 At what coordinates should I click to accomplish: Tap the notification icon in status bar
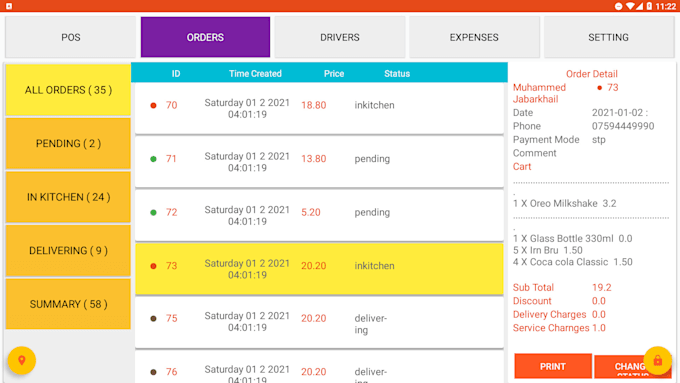point(9,6)
